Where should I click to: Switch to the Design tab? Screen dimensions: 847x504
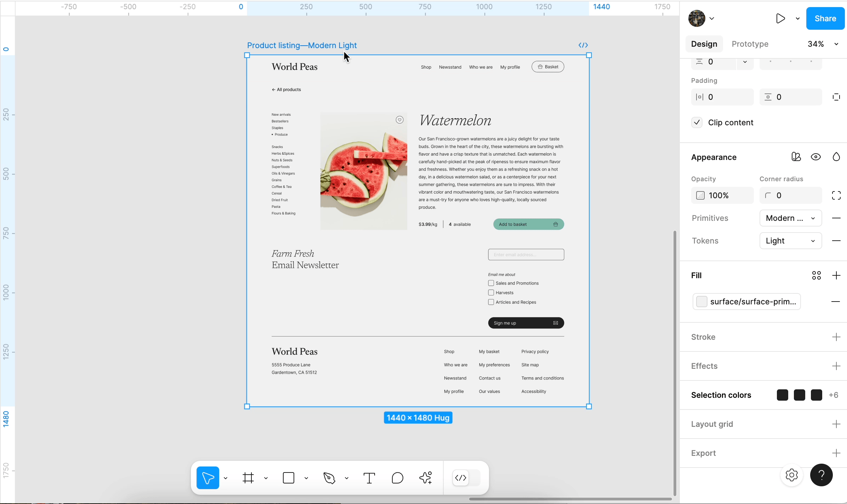pos(704,44)
